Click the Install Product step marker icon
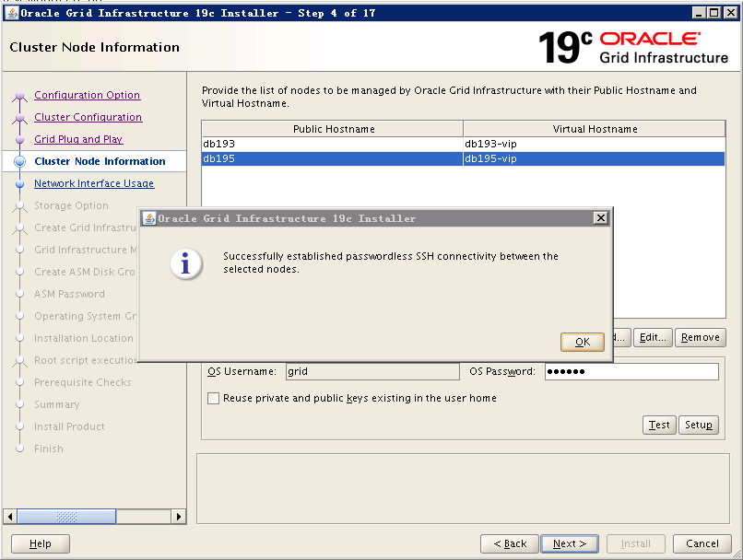The image size is (743, 560). click(20, 426)
